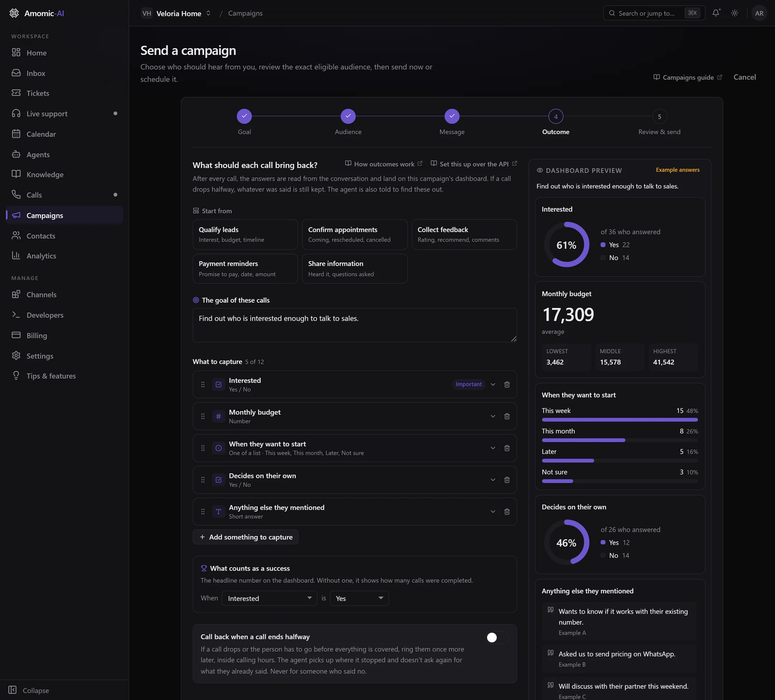Click into the goal of these calls textarea
This screenshot has height=700, width=775.
[354, 325]
